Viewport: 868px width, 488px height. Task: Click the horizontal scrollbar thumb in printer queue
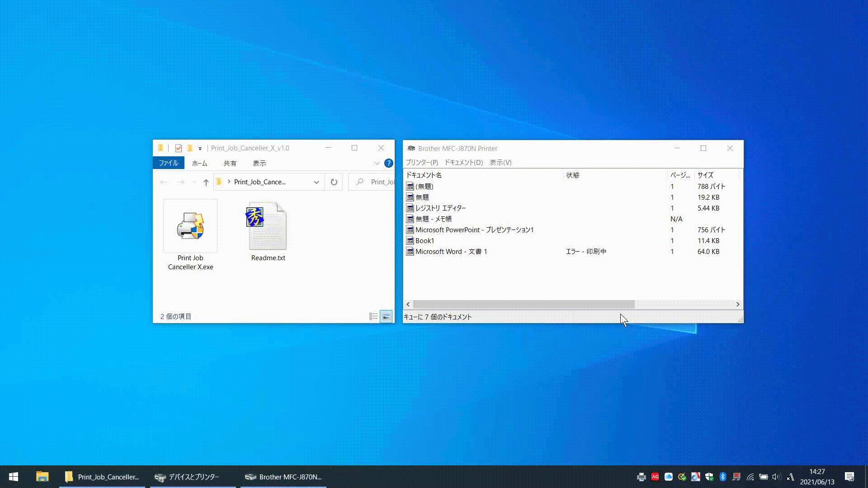pyautogui.click(x=524, y=305)
